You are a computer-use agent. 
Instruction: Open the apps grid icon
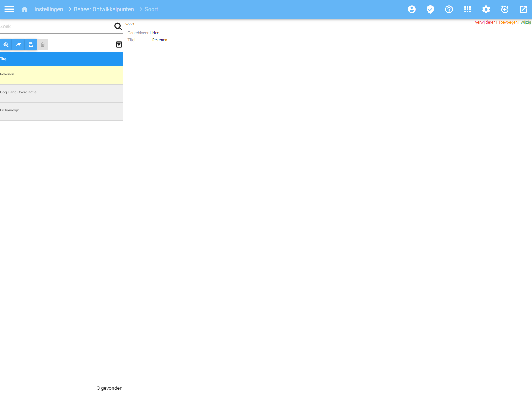pyautogui.click(x=467, y=9)
